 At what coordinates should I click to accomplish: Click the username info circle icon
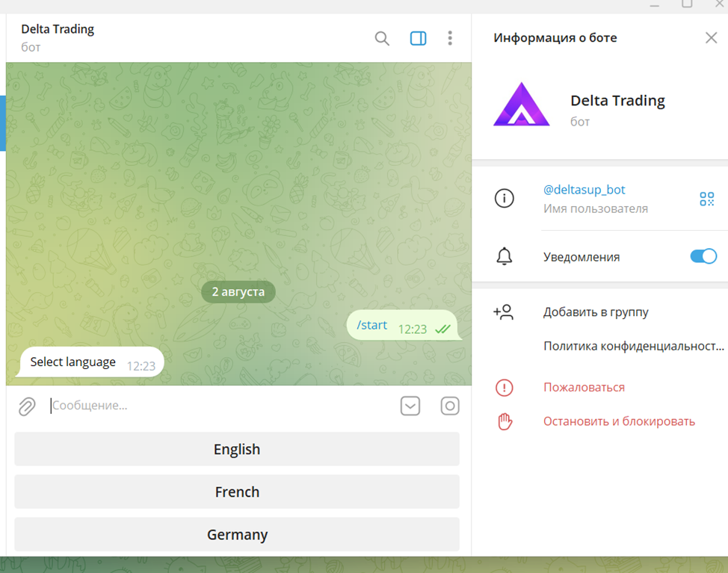[505, 199]
